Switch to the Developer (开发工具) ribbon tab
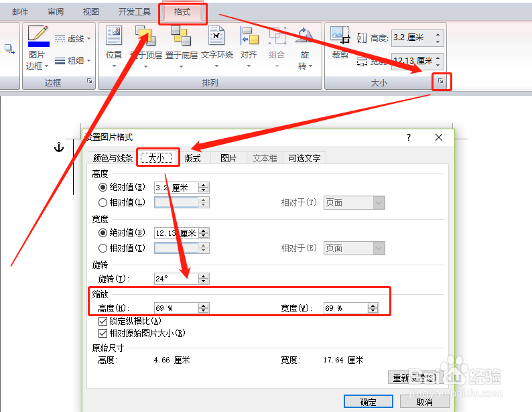Image resolution: width=532 pixels, height=412 pixels. pos(135,12)
